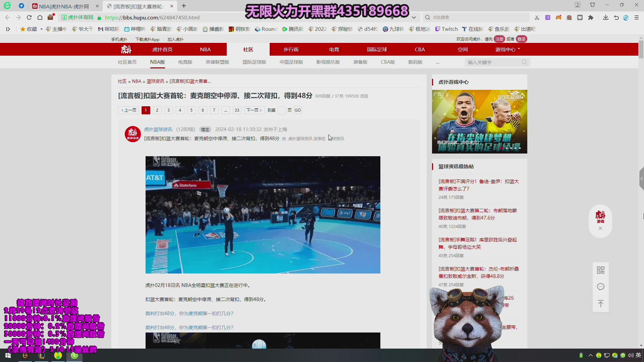The height and width of the screenshot is (362, 644).
Task: Select the 社区 navbar tab
Action: pos(248,50)
